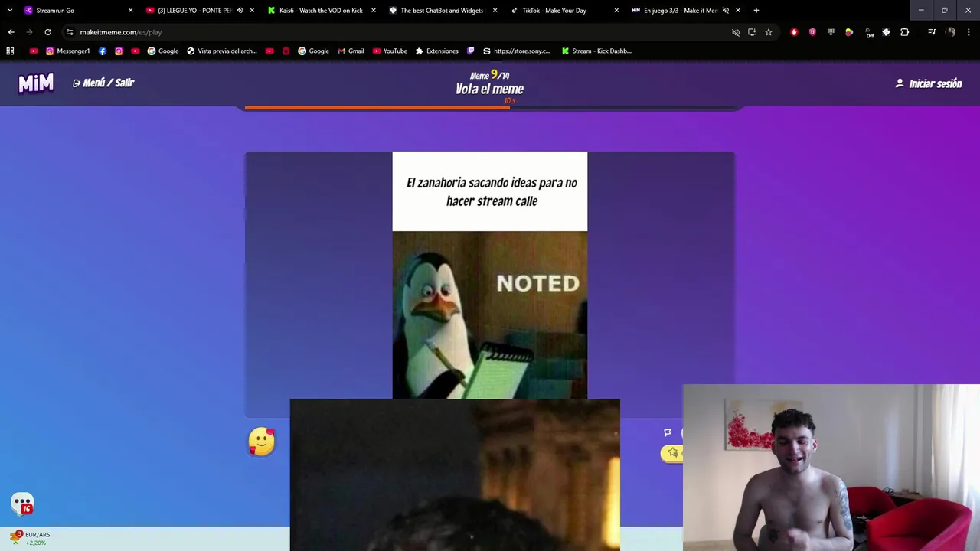
Task: Click the address bar URL
Action: [x=121, y=32]
